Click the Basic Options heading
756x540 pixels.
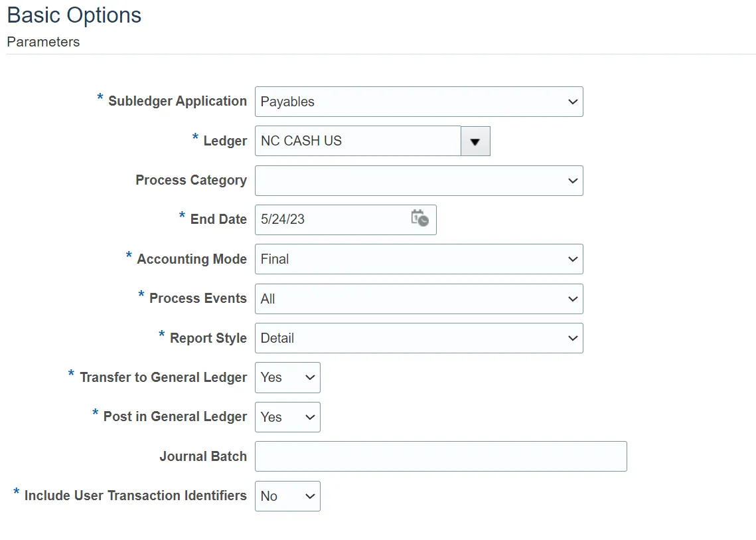click(x=74, y=15)
